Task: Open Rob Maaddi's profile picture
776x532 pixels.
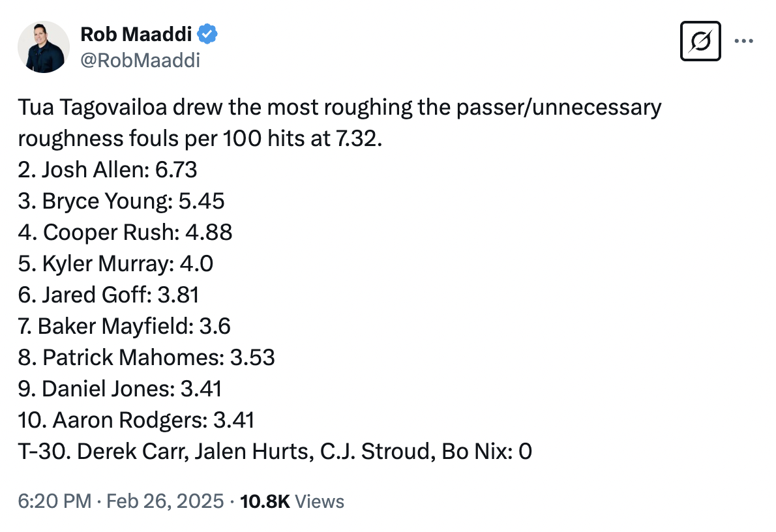Action: [44, 47]
